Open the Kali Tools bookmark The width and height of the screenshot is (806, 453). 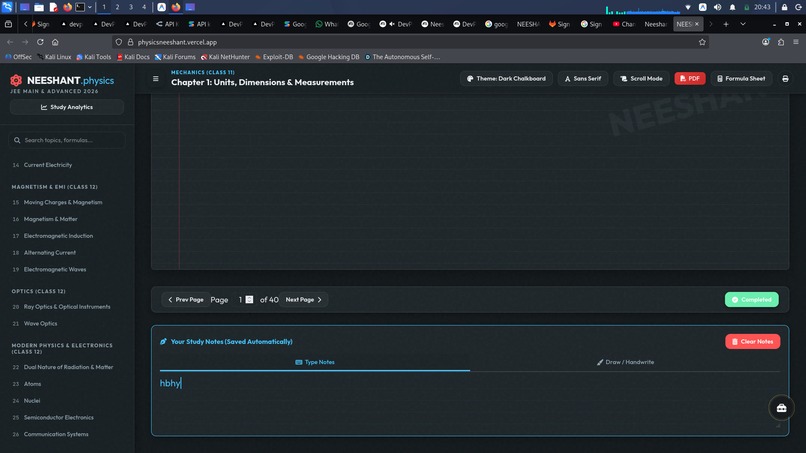94,57
